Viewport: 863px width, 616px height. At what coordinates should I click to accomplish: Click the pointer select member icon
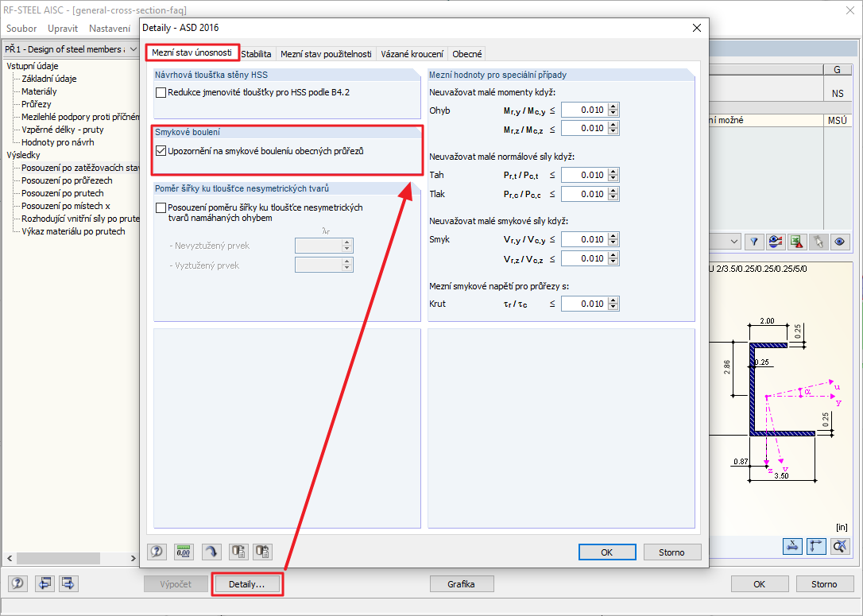818,242
